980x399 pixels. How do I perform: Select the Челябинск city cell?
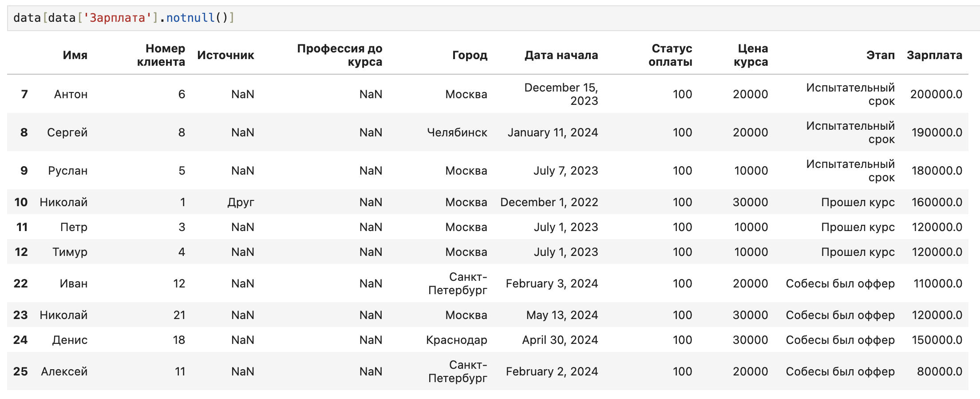(457, 132)
